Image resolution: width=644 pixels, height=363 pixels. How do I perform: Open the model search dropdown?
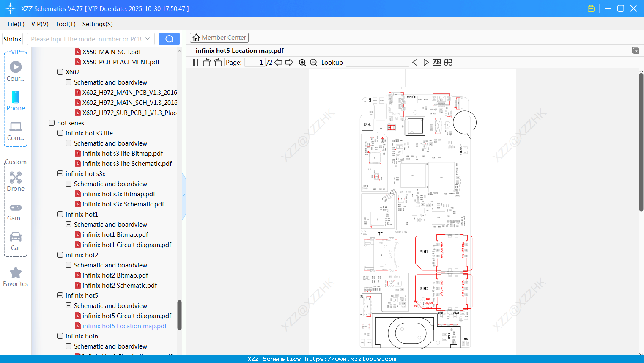(148, 38)
